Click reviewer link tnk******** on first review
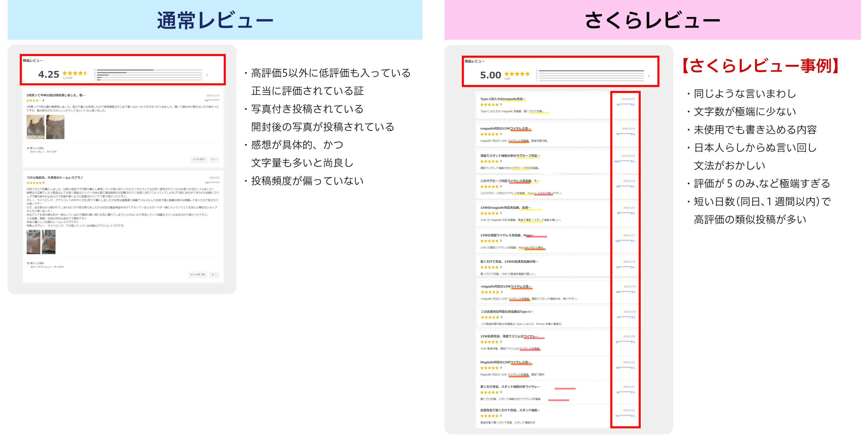This screenshot has height=444, width=868. [212, 100]
